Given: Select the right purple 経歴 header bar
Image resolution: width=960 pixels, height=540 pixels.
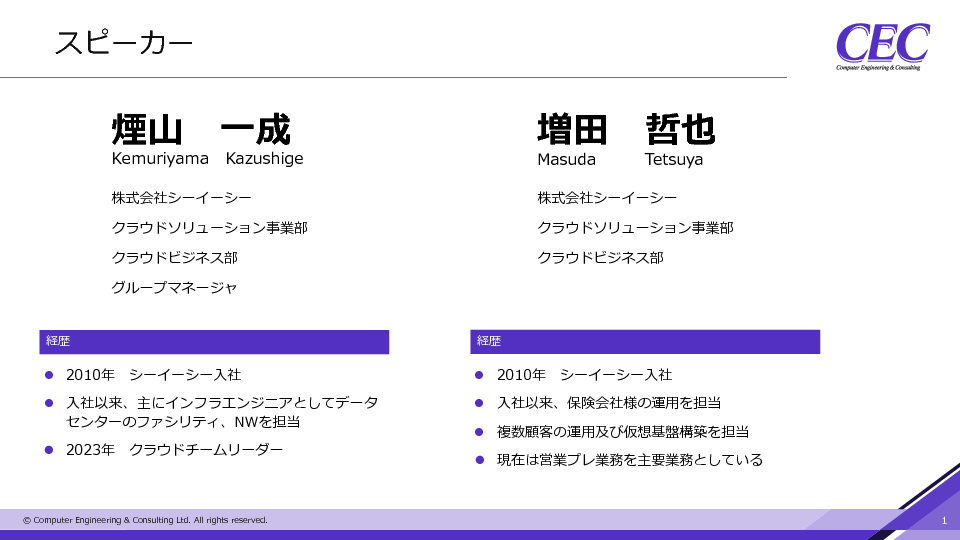Looking at the screenshot, I should coord(645,342).
